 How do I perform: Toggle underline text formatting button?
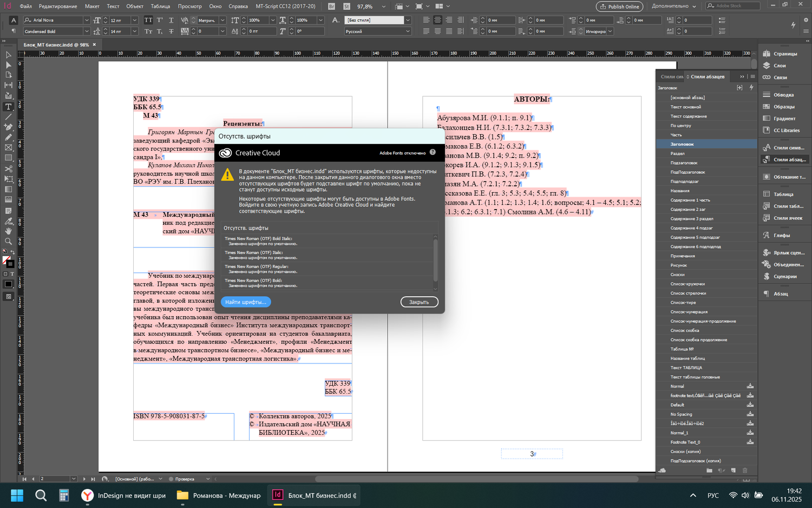tap(171, 20)
